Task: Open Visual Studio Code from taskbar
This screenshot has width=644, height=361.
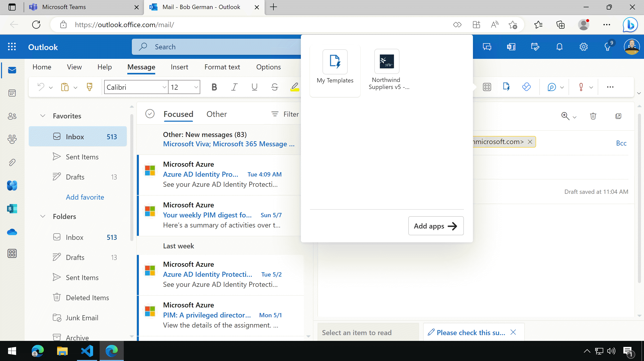Action: 87,351
